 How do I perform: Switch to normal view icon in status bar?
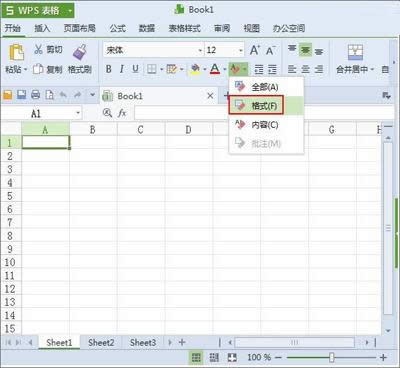pyautogui.click(x=196, y=358)
